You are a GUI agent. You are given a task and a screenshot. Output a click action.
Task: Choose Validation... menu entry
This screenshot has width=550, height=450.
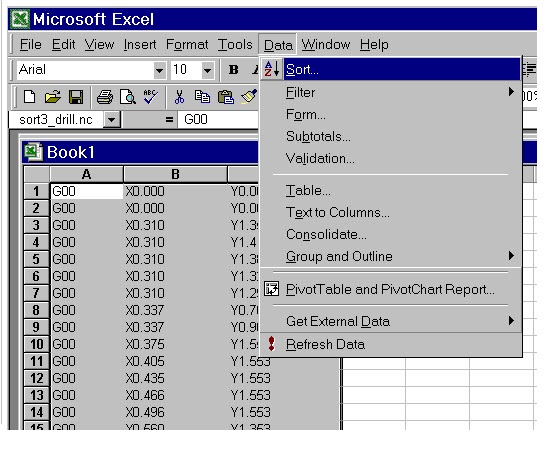(x=390, y=159)
